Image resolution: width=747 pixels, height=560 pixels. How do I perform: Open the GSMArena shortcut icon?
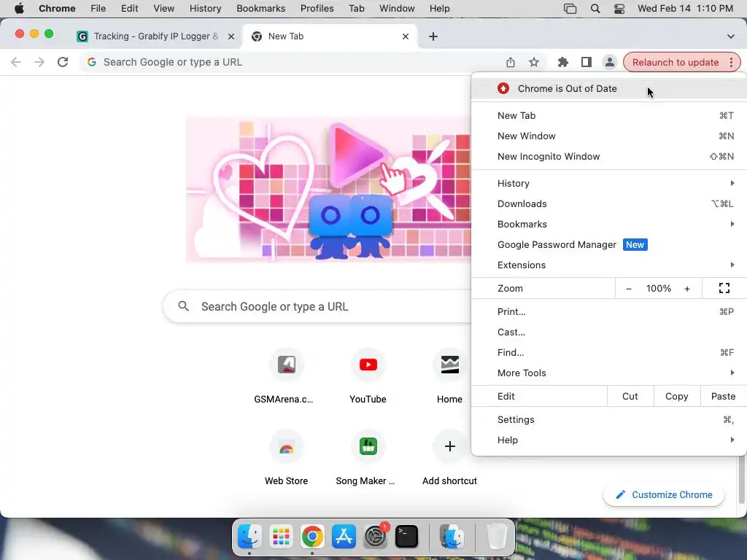tap(286, 365)
